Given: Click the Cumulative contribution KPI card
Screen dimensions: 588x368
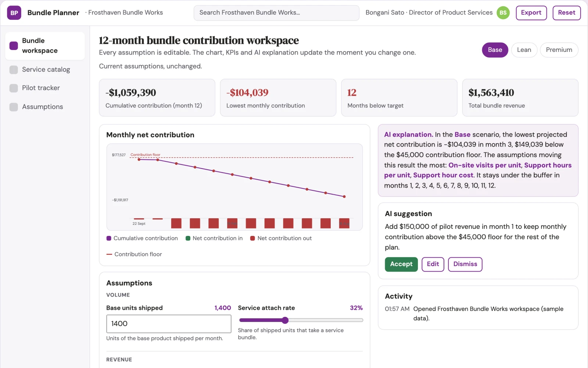Looking at the screenshot, I should point(157,98).
